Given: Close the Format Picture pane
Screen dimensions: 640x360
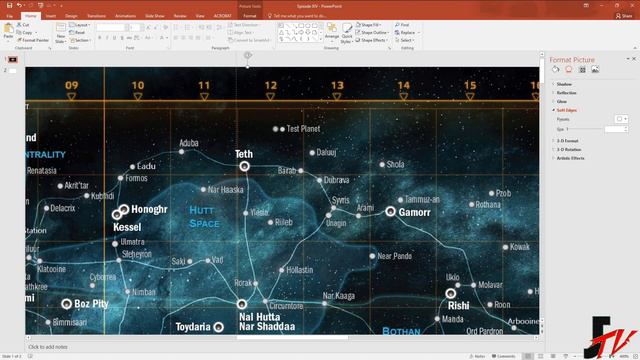Looking at the screenshot, I should [x=634, y=59].
